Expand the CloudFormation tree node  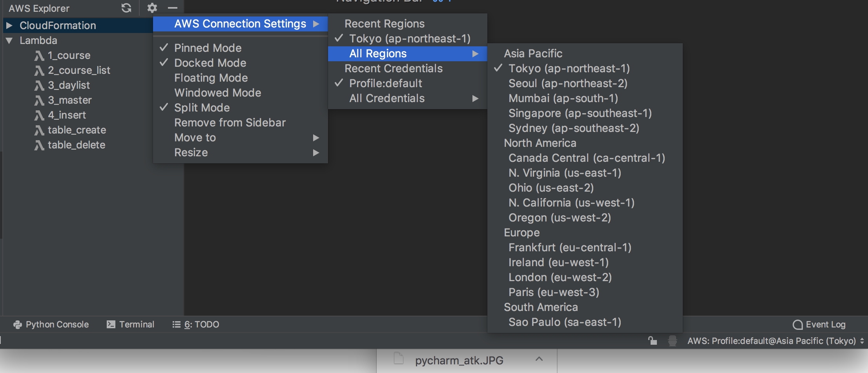tap(9, 26)
